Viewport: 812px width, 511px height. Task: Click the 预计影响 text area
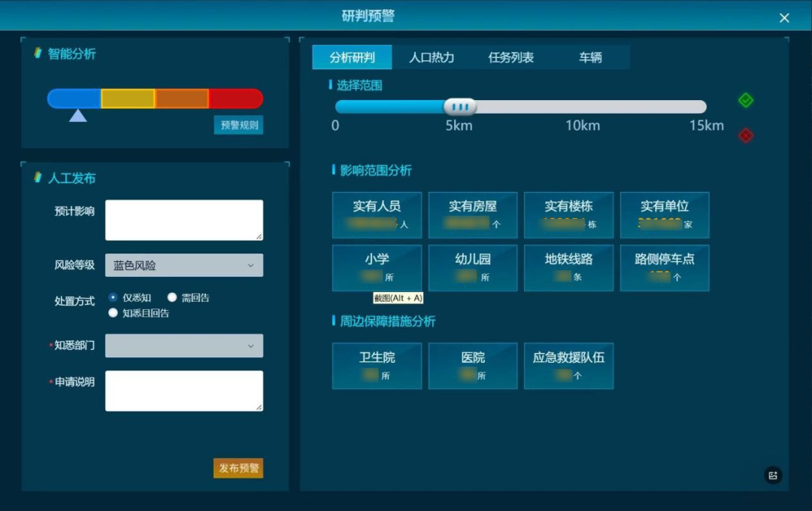click(x=184, y=220)
